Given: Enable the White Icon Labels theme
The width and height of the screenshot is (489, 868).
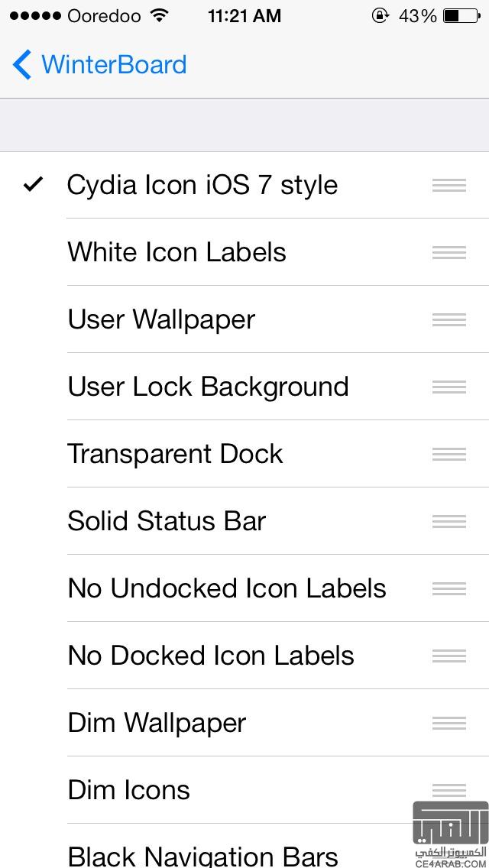Looking at the screenshot, I should pyautogui.click(x=176, y=252).
